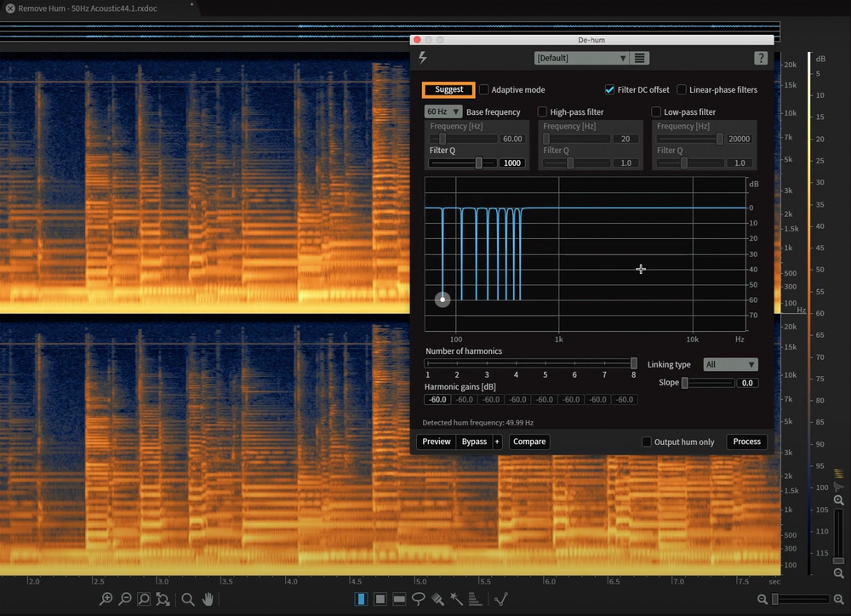Image resolution: width=851 pixels, height=616 pixels.
Task: Switch to the spectrogram view icon
Action: click(838, 473)
